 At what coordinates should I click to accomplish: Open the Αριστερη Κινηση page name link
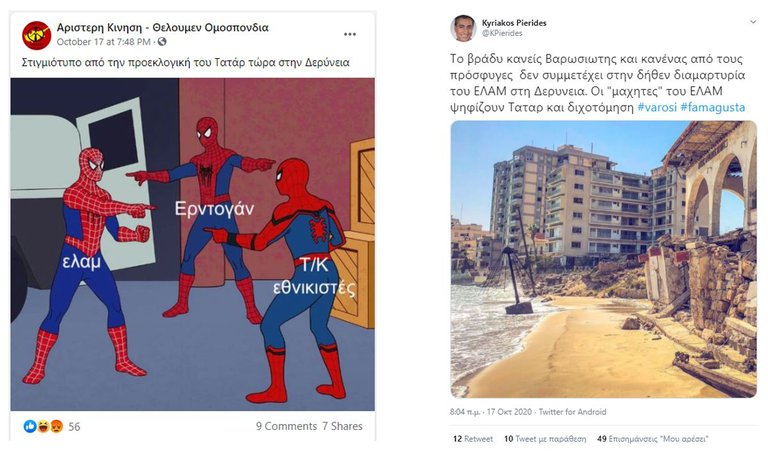click(163, 27)
